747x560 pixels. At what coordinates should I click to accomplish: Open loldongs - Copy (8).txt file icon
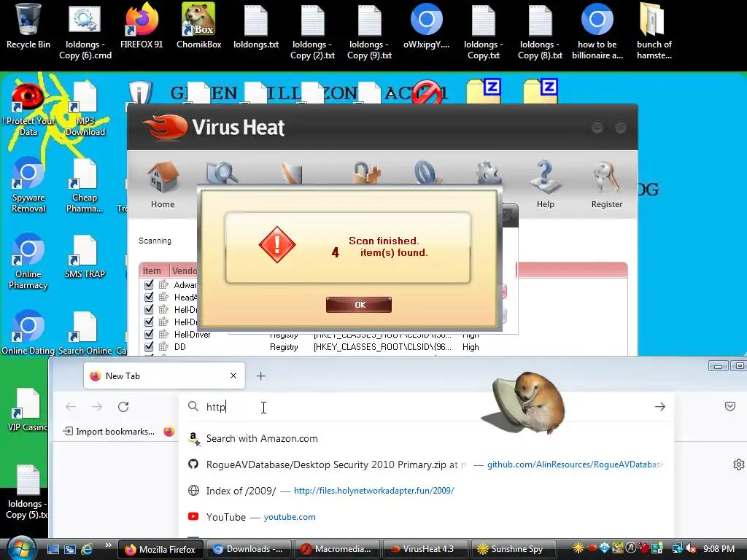[541, 31]
